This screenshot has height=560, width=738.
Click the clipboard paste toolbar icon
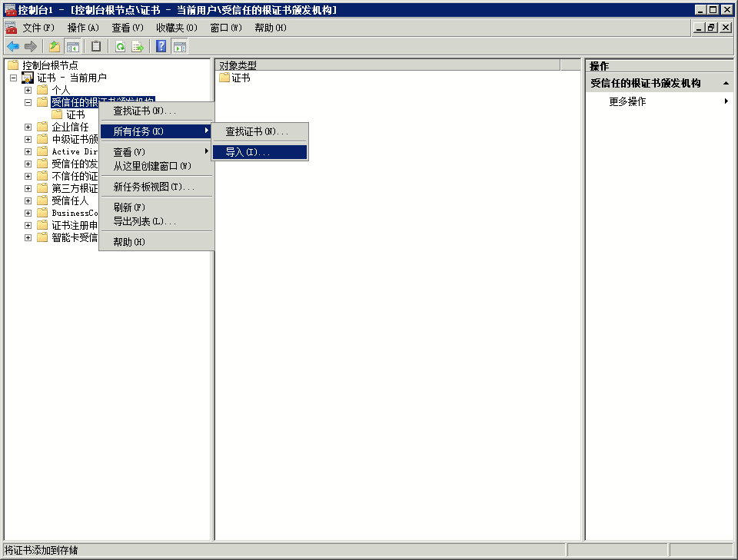[x=96, y=46]
